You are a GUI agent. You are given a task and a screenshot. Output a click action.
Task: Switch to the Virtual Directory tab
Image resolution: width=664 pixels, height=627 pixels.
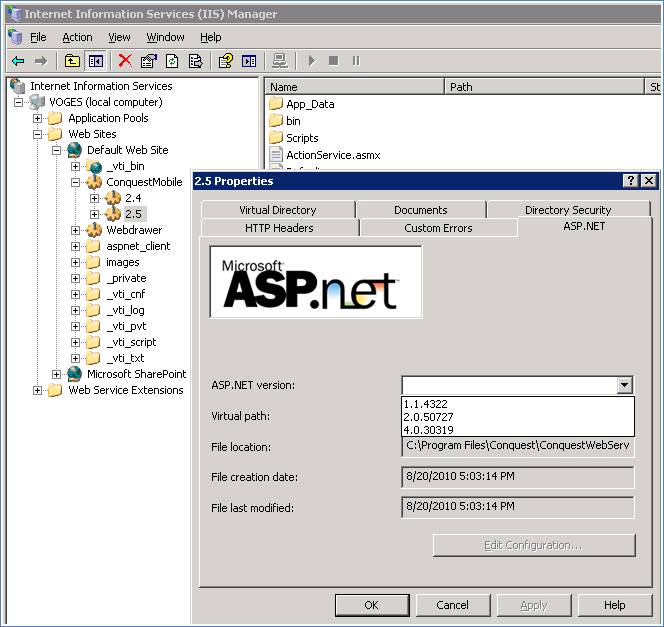point(278,210)
